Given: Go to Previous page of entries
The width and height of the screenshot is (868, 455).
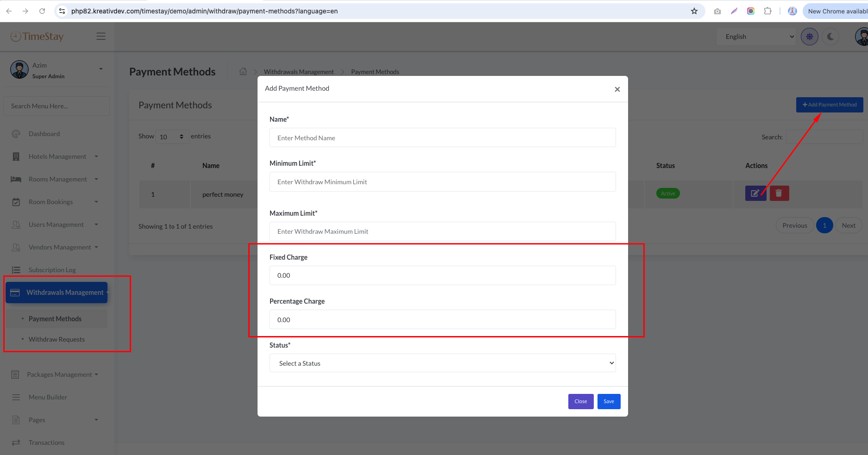Looking at the screenshot, I should pyautogui.click(x=795, y=225).
